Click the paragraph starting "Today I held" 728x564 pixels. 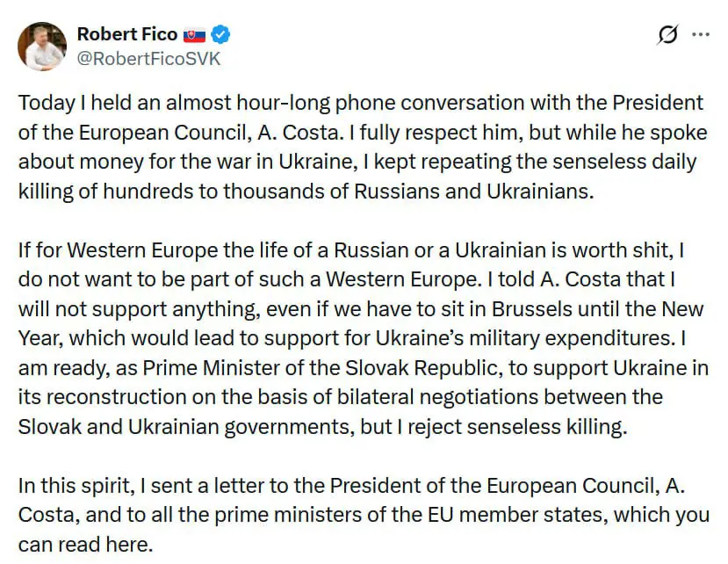[x=361, y=146]
